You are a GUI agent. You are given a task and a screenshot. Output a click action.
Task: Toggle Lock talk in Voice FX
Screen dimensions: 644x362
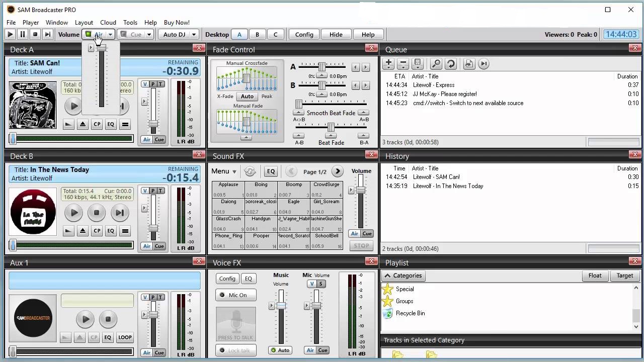(236, 350)
